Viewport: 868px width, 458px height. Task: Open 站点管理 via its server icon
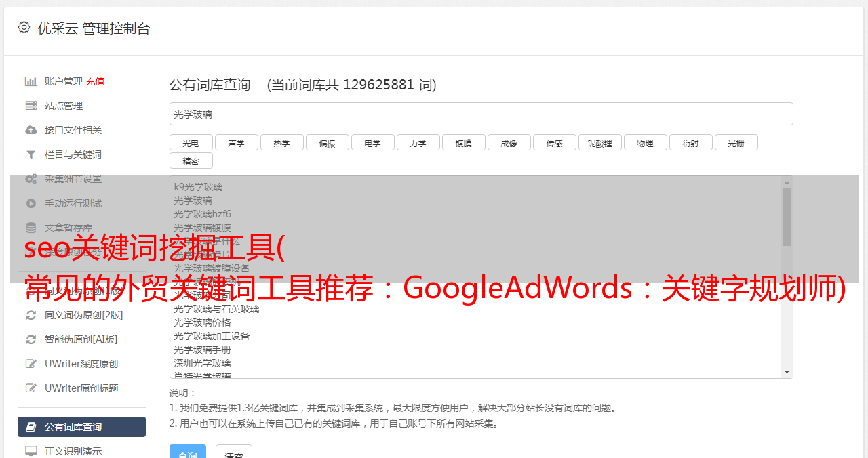(x=31, y=106)
